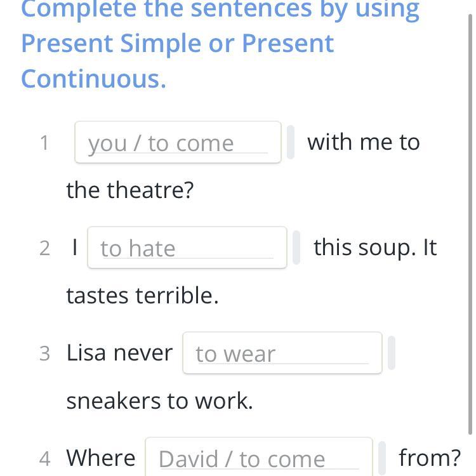This screenshot has width=476, height=476.
Task: Click the text "with me to"
Action: [x=363, y=142]
